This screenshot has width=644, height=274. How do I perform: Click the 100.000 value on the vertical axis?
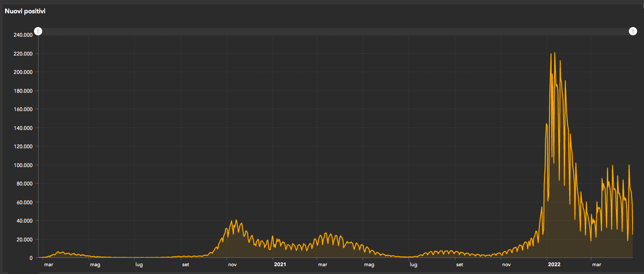click(23, 165)
